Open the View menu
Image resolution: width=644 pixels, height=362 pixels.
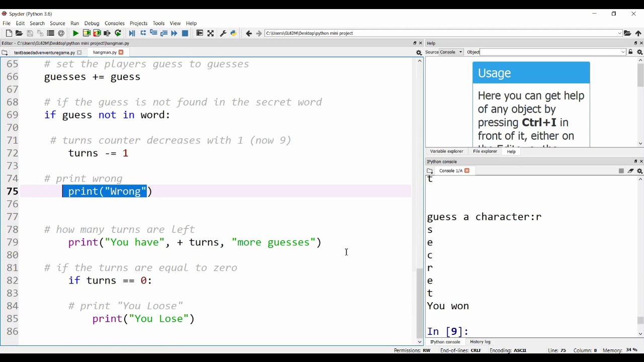175,23
